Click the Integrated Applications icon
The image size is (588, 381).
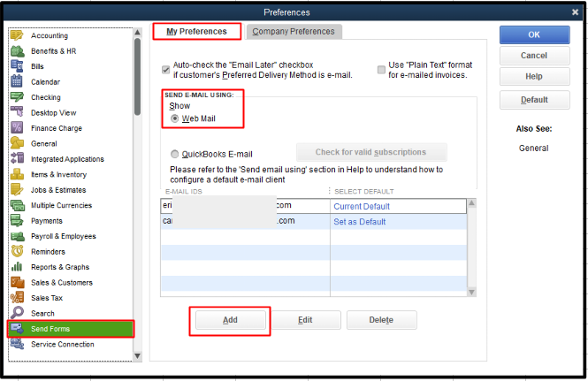tap(17, 158)
